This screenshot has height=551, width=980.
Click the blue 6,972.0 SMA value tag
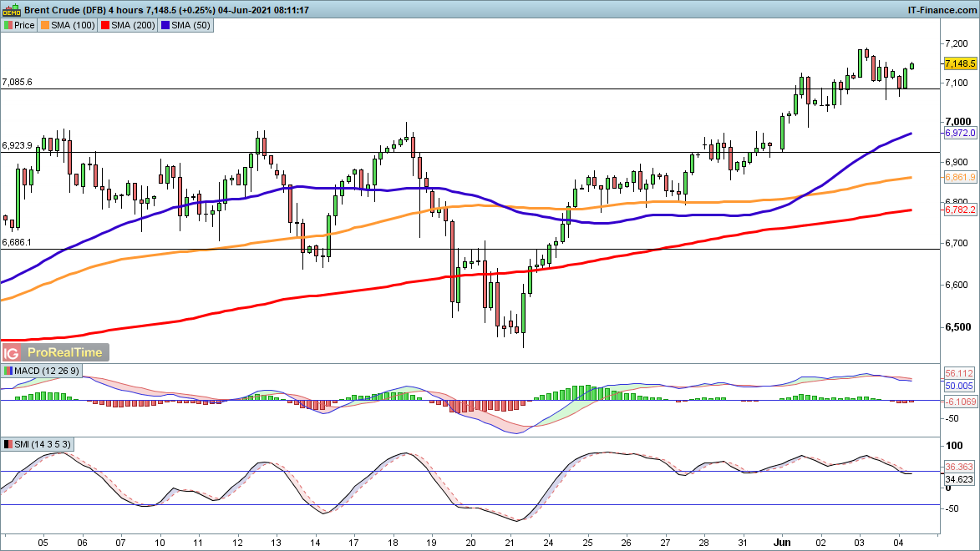[960, 134]
